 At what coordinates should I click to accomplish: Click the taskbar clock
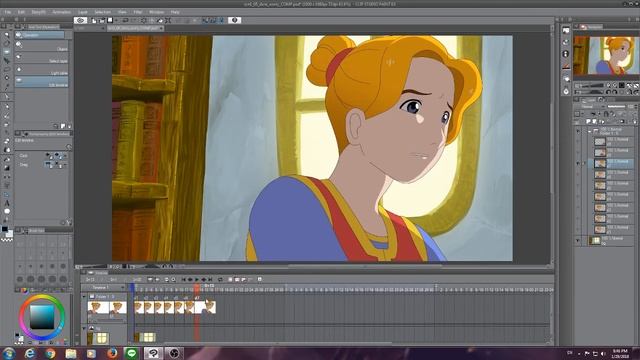pyautogui.click(x=620, y=353)
